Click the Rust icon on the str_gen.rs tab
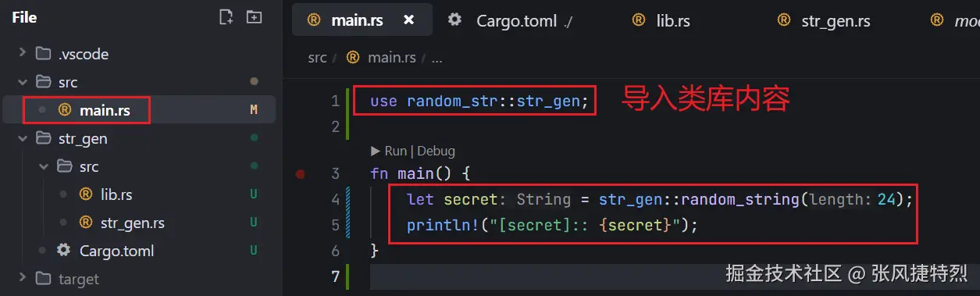 coord(783,20)
